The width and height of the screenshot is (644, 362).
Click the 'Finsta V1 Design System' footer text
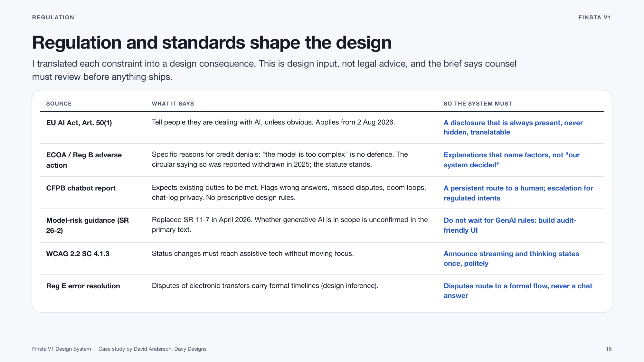click(62, 349)
